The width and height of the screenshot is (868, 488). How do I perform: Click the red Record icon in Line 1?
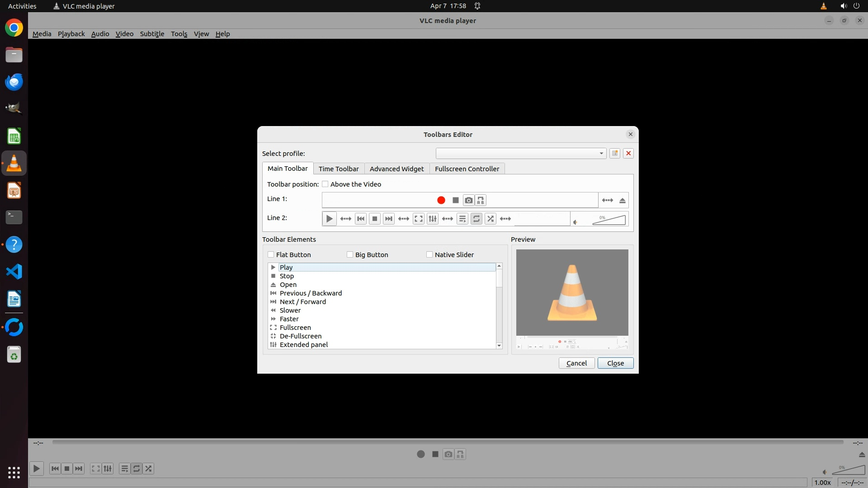tap(441, 200)
